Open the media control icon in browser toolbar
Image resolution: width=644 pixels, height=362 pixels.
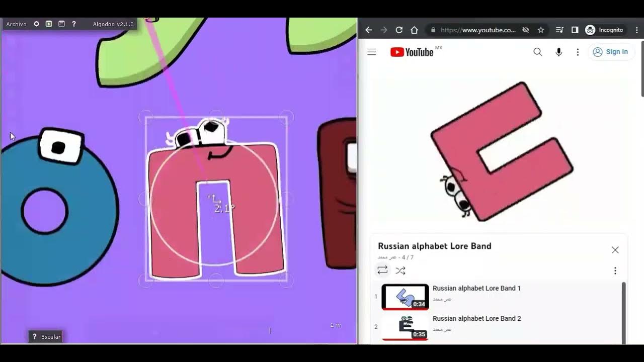559,30
